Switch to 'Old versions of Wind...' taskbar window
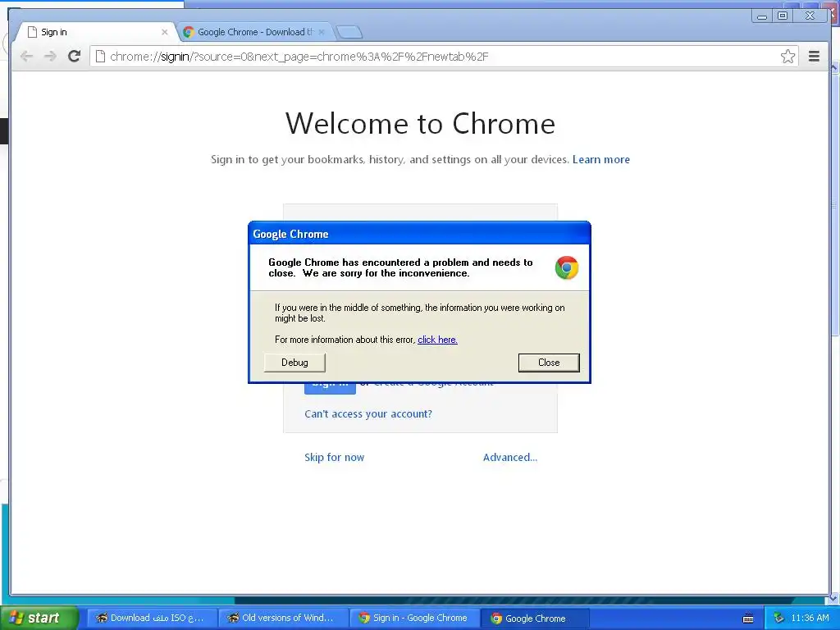Viewport: 840px width, 630px height. point(284,619)
